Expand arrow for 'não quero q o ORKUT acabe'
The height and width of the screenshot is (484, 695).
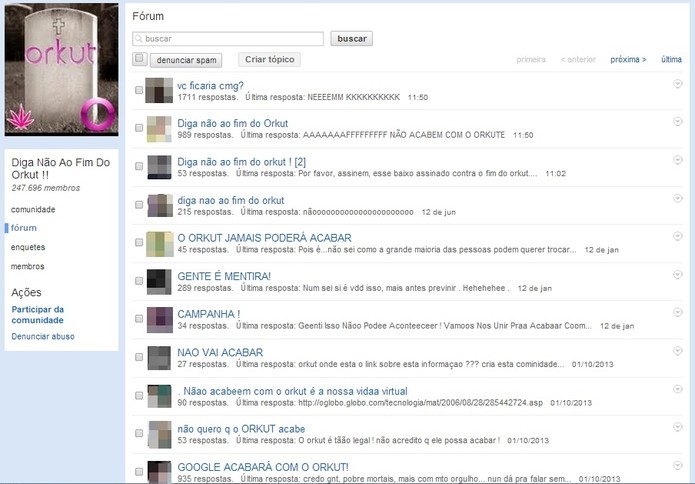[678, 427]
